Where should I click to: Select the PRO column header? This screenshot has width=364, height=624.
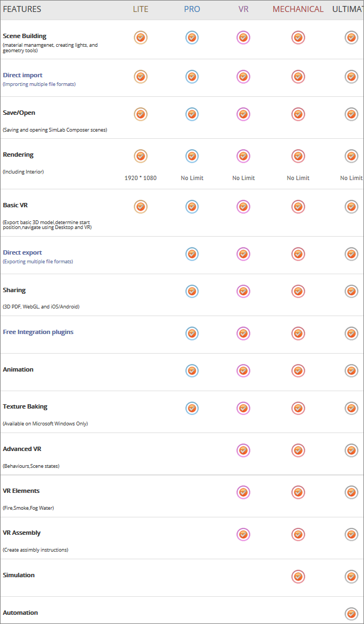(192, 9)
